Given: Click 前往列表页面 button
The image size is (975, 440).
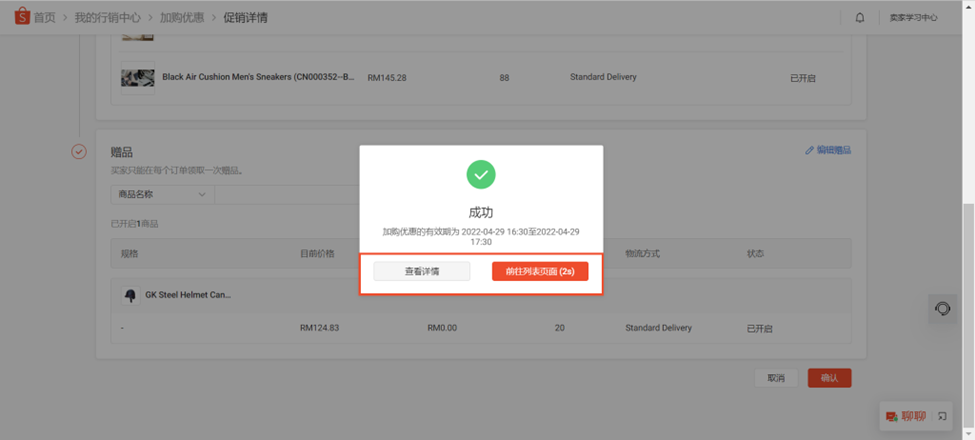Looking at the screenshot, I should point(540,272).
